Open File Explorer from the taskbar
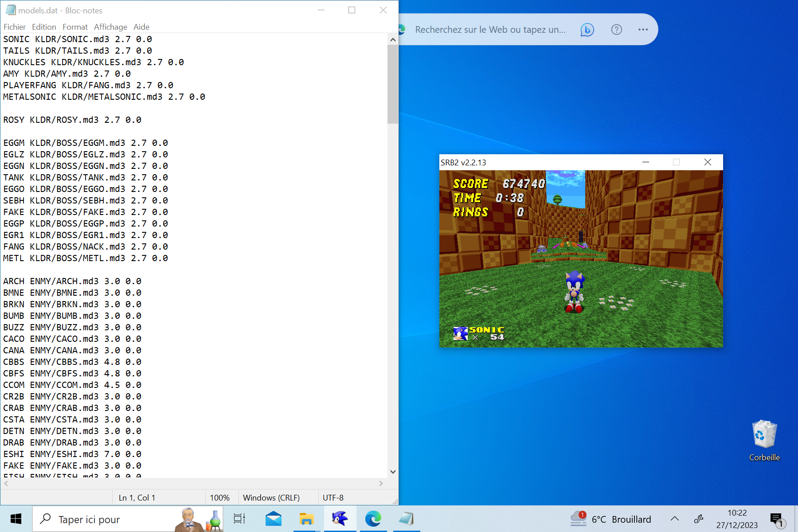This screenshot has height=532, width=798. 306,519
